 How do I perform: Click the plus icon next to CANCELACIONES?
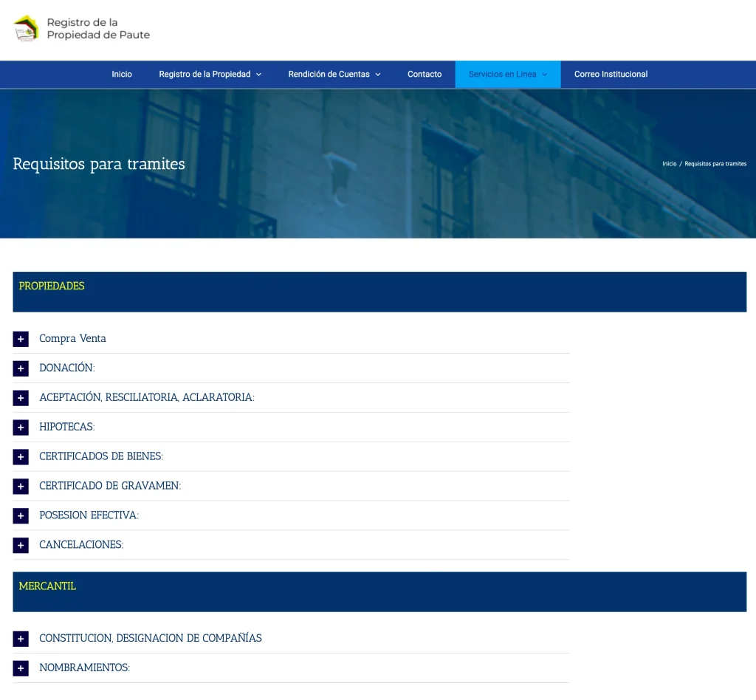point(21,545)
